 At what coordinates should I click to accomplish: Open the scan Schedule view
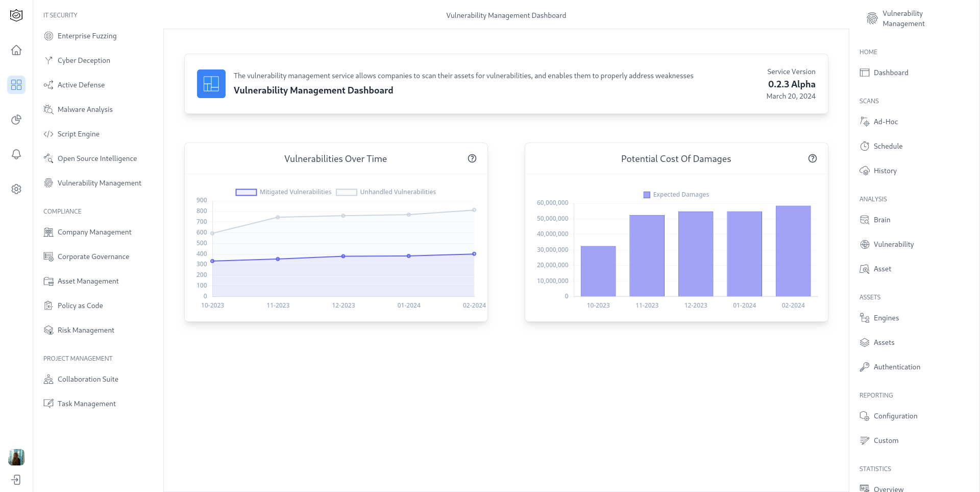point(888,146)
